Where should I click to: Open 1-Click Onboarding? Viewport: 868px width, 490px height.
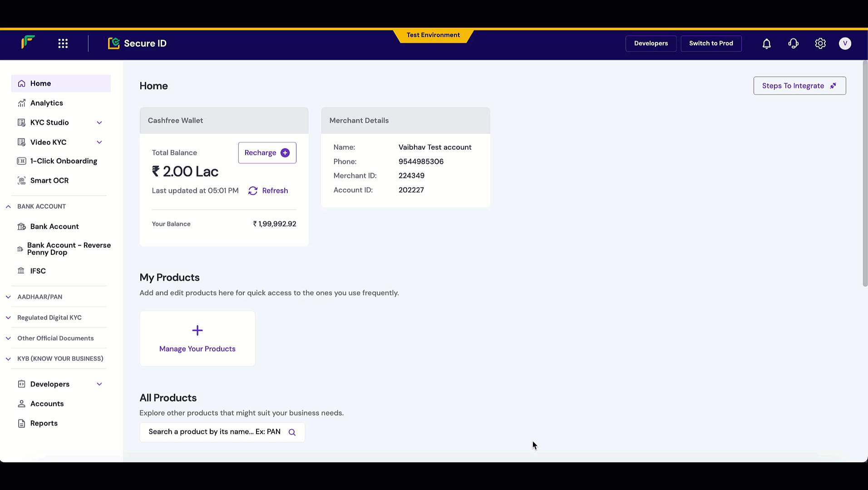point(61,161)
